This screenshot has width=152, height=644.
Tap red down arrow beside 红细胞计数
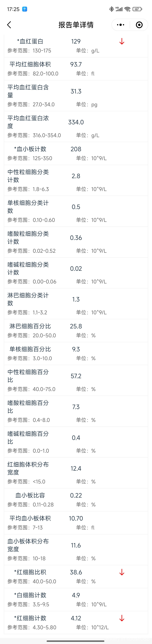[x=122, y=618]
